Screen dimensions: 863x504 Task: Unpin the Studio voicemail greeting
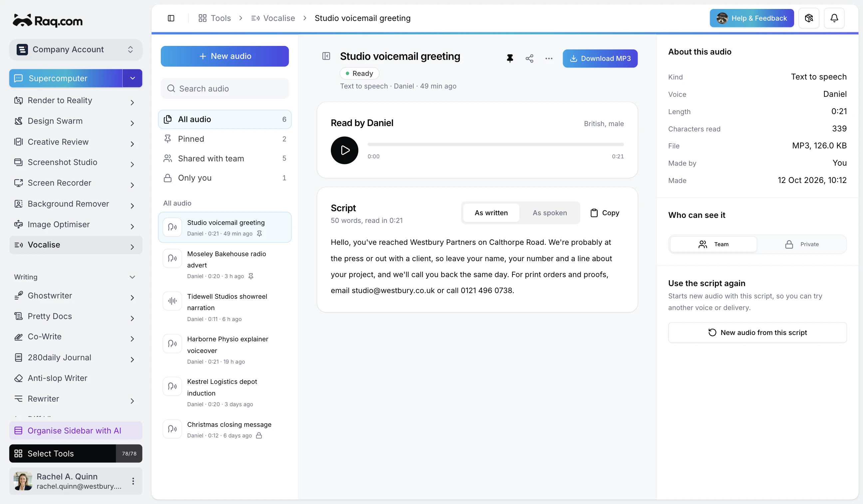pos(510,59)
